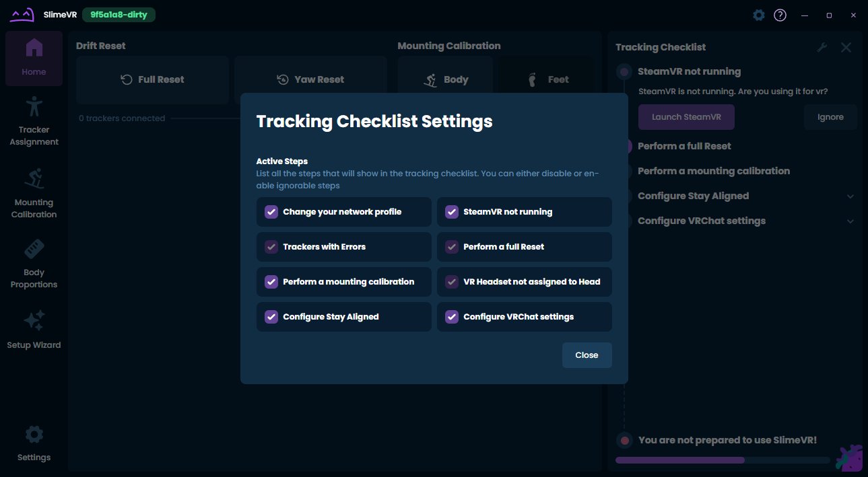Click the Full Reset circular arrow icon
The height and width of the screenshot is (477, 868).
click(x=127, y=79)
